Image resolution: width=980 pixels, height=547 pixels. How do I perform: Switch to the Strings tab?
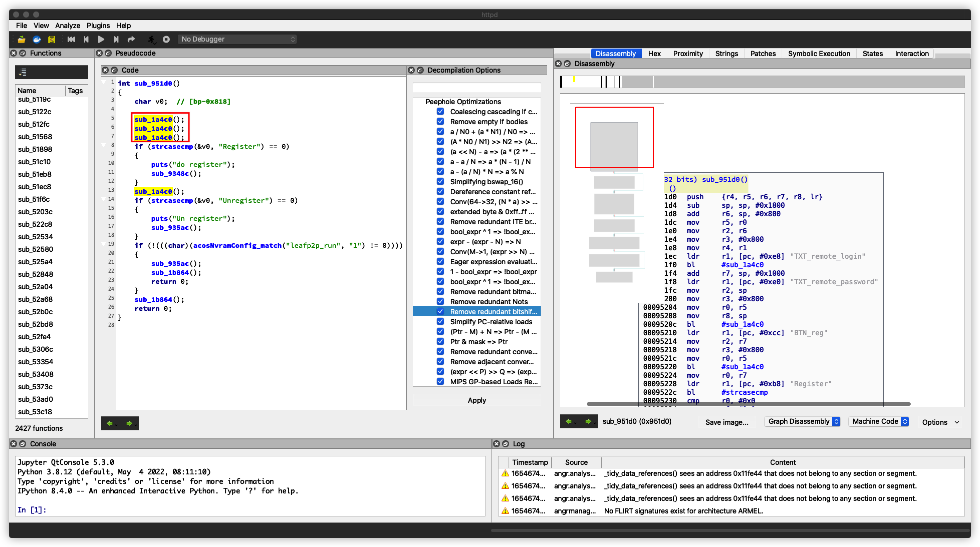coord(726,53)
